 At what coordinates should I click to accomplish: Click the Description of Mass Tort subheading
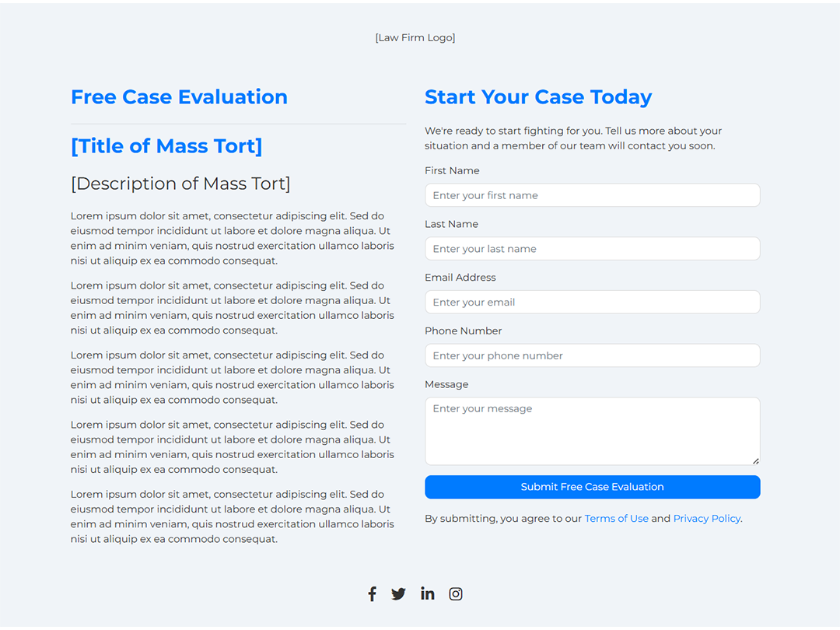point(180,184)
